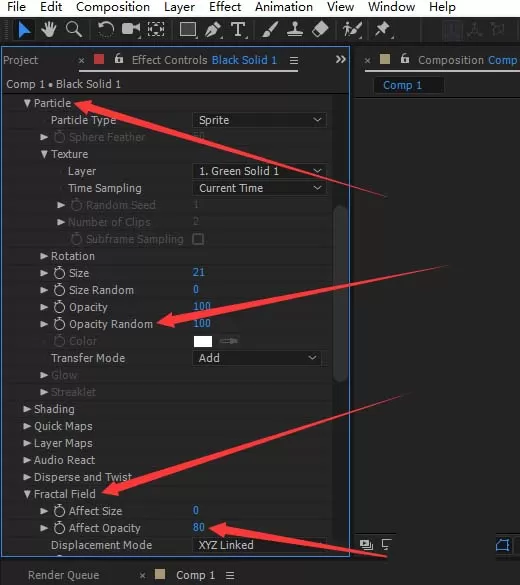
Task: Open the Time Sampling dropdown
Action: click(259, 188)
